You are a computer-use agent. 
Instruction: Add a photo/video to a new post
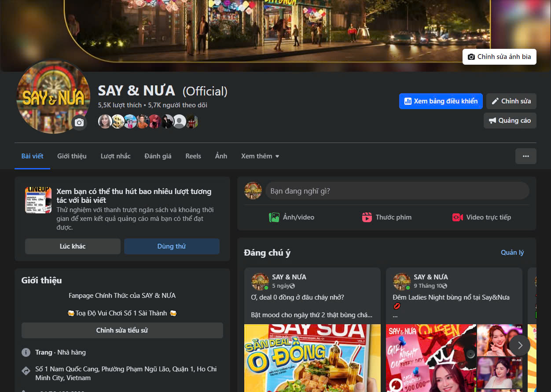(x=291, y=217)
